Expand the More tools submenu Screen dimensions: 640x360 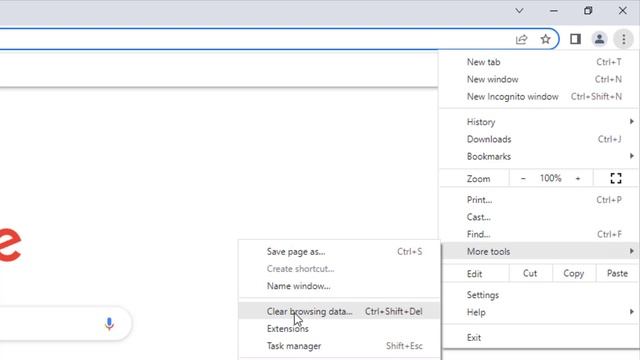coord(539,251)
